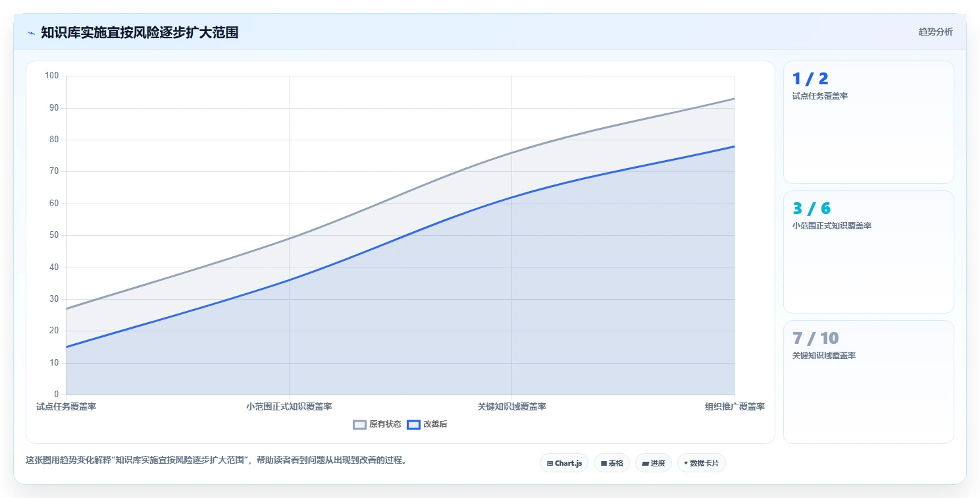Click the lightning icon beside the title
Viewport: 980px width, 498px height.
[x=31, y=32]
